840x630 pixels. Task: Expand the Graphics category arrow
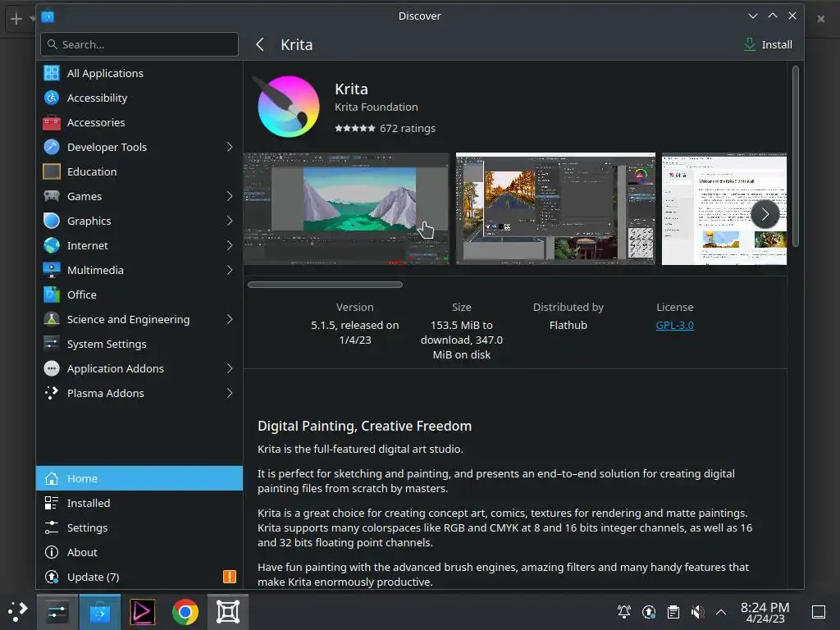230,221
